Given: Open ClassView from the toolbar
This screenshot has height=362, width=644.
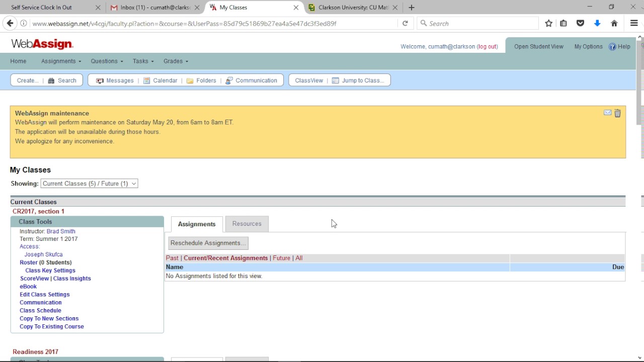Looking at the screenshot, I should coord(309,80).
